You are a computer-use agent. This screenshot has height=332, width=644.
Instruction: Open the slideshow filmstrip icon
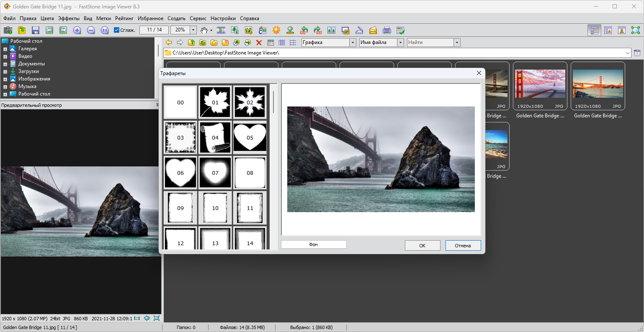coord(221,30)
